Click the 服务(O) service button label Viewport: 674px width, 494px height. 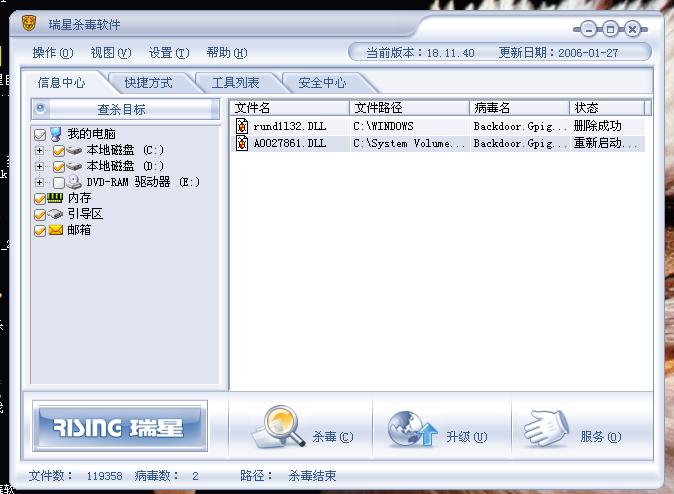(600, 437)
